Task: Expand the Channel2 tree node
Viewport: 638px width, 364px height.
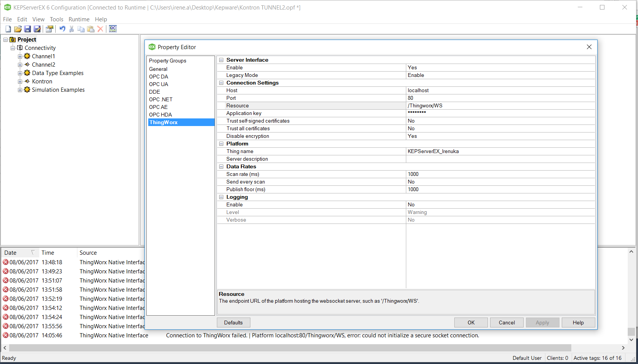Action: tap(20, 65)
